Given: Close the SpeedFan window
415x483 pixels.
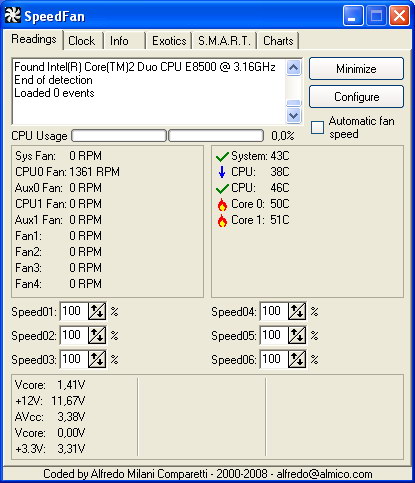Looking at the screenshot, I should (399, 16).
